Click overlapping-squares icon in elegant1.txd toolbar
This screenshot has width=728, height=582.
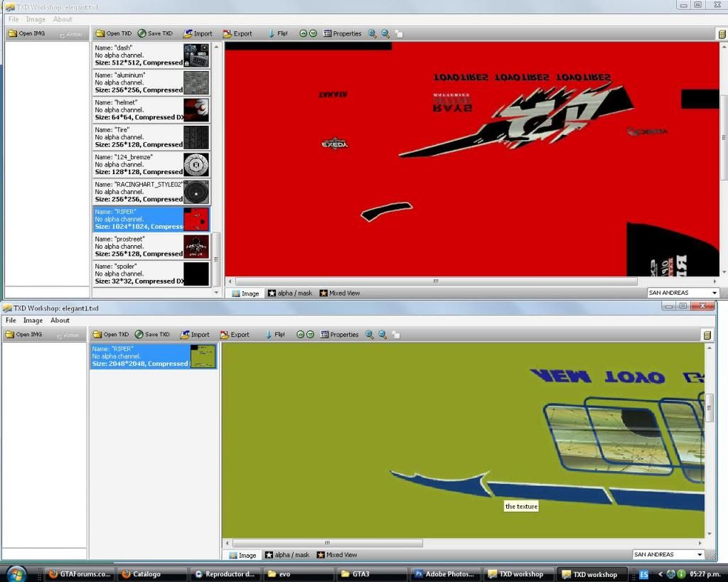396,334
